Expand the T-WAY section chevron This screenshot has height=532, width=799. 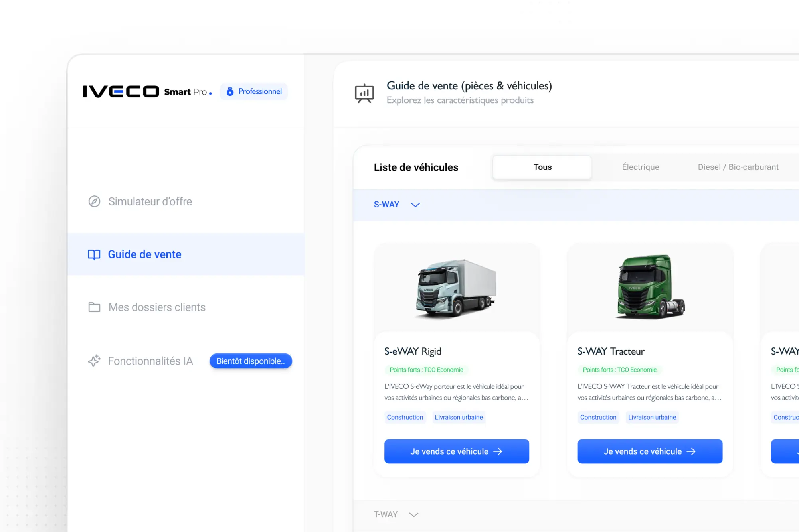pyautogui.click(x=414, y=514)
